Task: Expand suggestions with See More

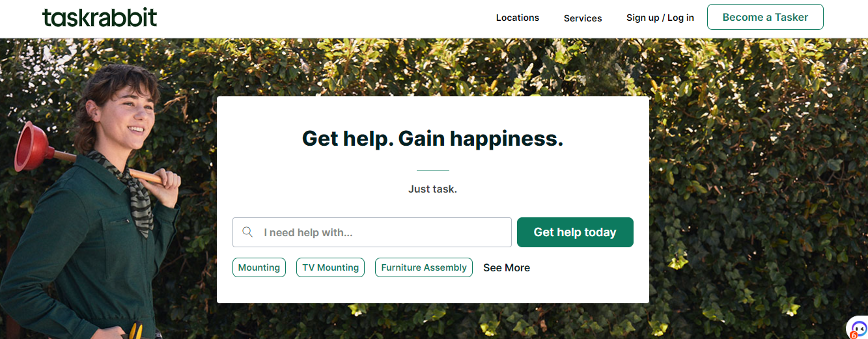Action: pyautogui.click(x=507, y=267)
